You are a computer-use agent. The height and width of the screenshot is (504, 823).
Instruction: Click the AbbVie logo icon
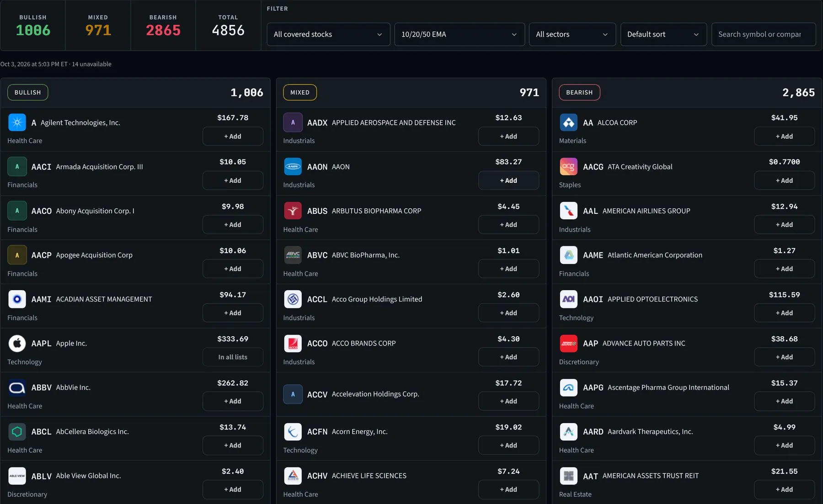17,387
